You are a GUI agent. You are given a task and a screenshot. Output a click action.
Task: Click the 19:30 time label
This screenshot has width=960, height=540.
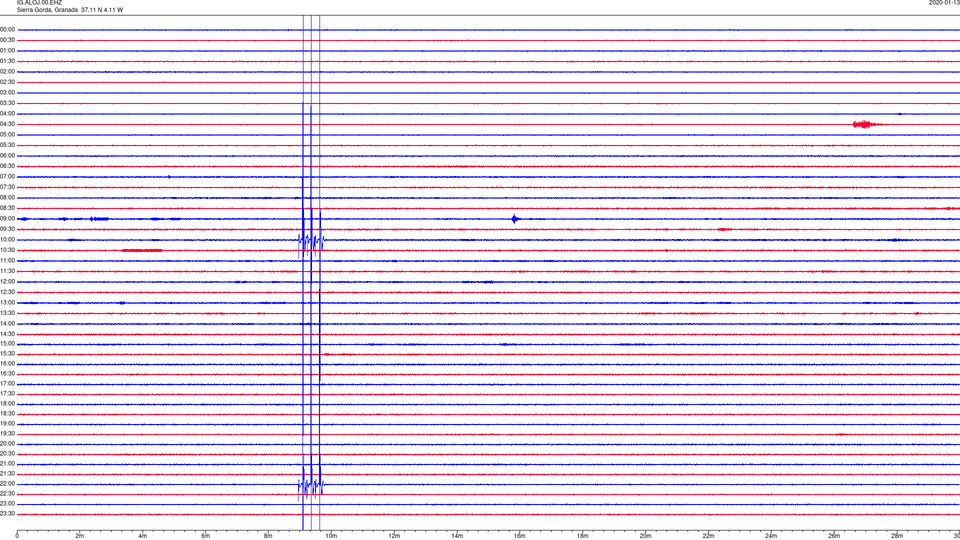(x=7, y=434)
